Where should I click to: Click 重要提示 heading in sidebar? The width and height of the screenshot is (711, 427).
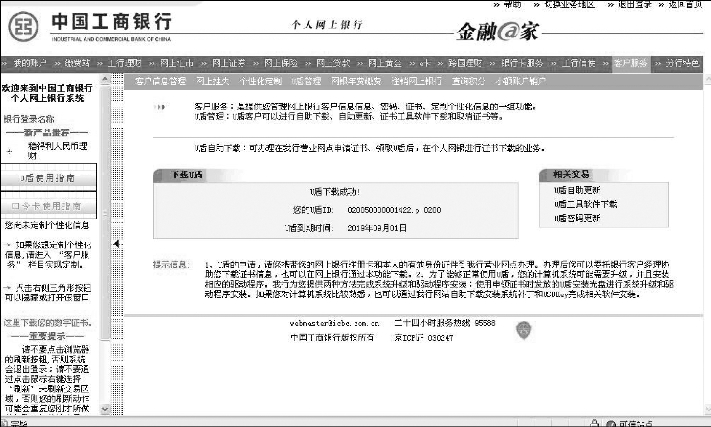pos(47,336)
